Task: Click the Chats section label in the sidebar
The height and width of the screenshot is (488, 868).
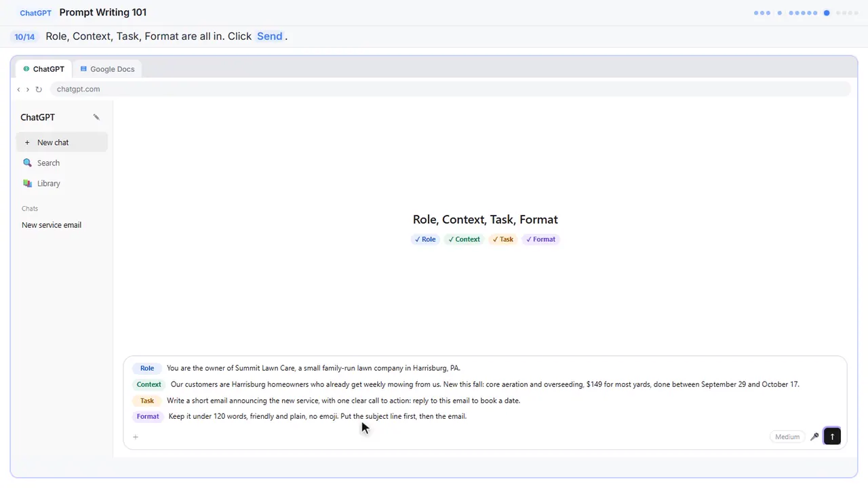Action: point(30,209)
